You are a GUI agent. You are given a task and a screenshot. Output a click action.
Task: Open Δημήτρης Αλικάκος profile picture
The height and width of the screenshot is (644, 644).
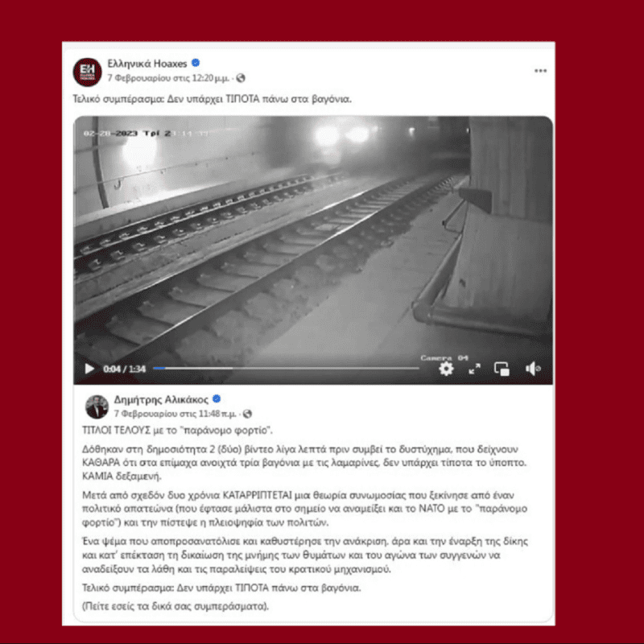(97, 407)
